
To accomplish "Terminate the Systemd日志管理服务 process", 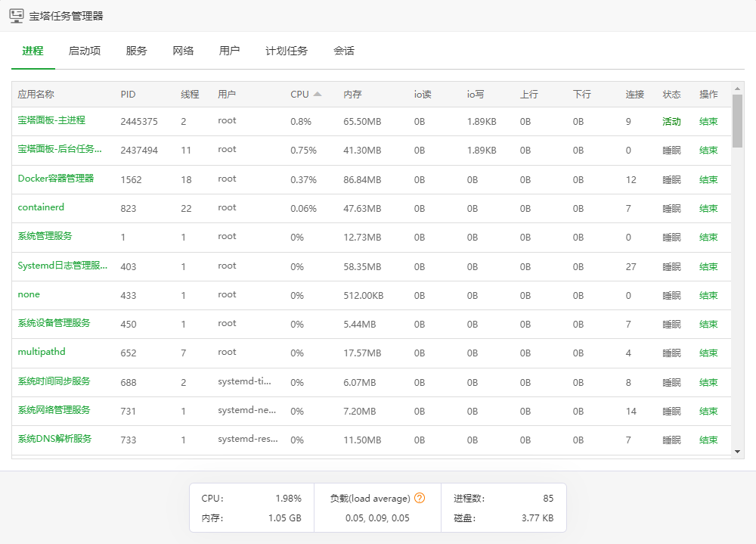I will tap(708, 266).
